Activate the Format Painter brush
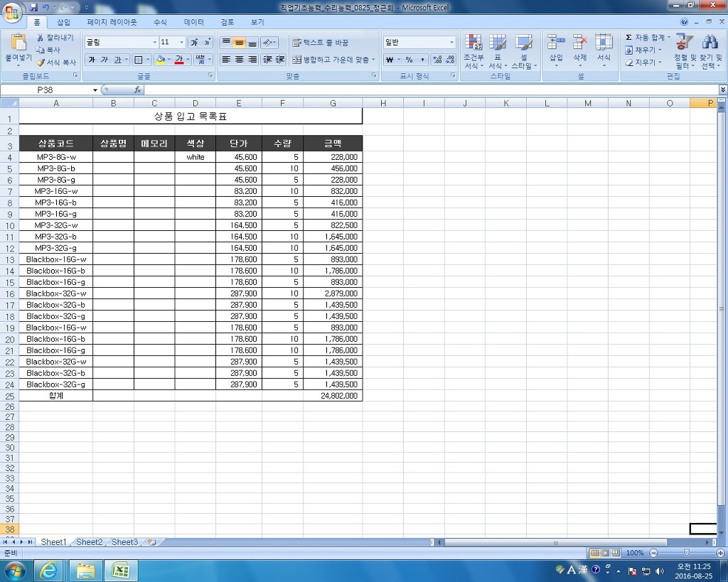Screen dimensions: 728x582 click(x=41, y=63)
